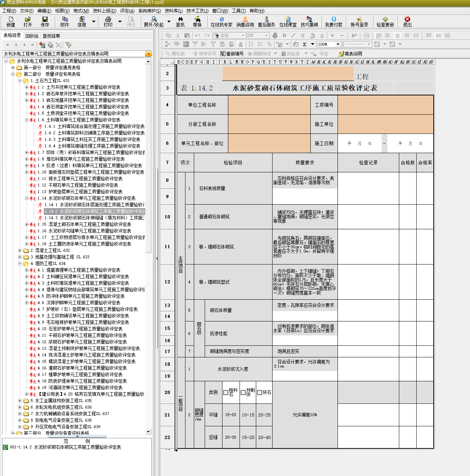Click the 重新编号 renumber button

point(232,54)
